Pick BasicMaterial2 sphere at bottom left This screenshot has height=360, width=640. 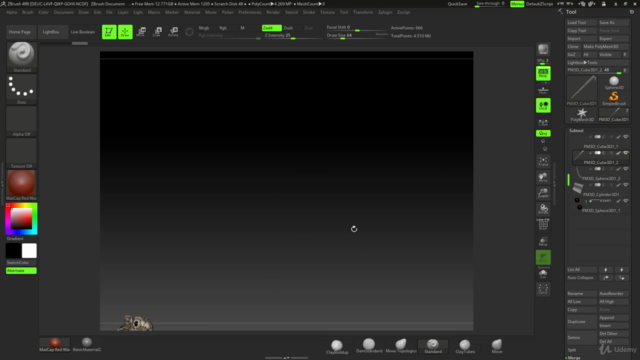coord(87,344)
